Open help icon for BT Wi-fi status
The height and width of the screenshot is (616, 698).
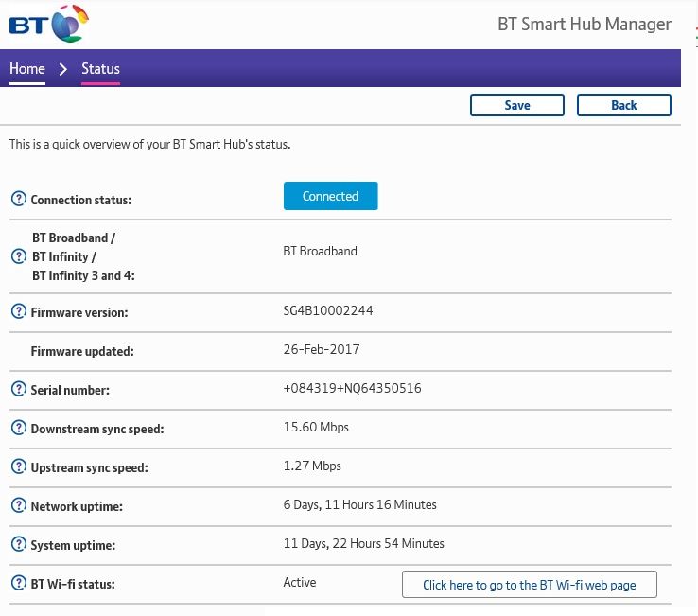[19, 583]
